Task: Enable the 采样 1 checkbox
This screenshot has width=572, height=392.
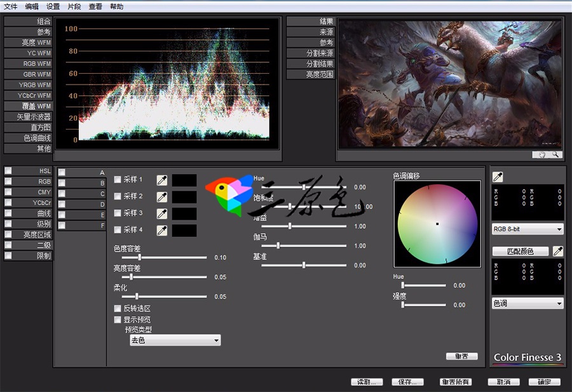Action: coord(118,180)
